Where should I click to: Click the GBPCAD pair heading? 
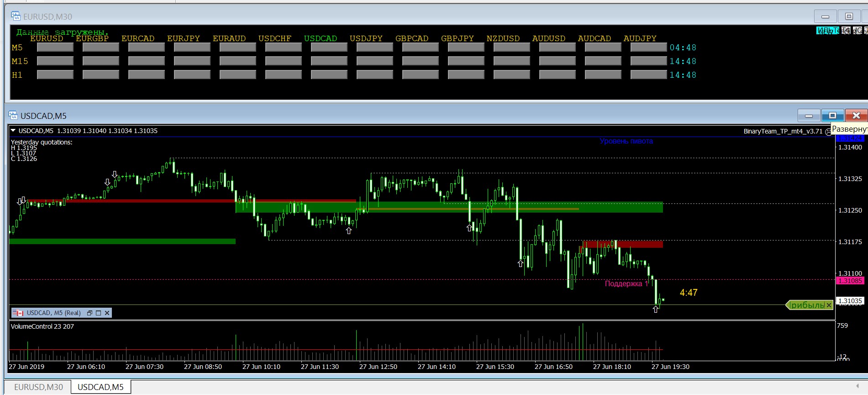[x=412, y=38]
